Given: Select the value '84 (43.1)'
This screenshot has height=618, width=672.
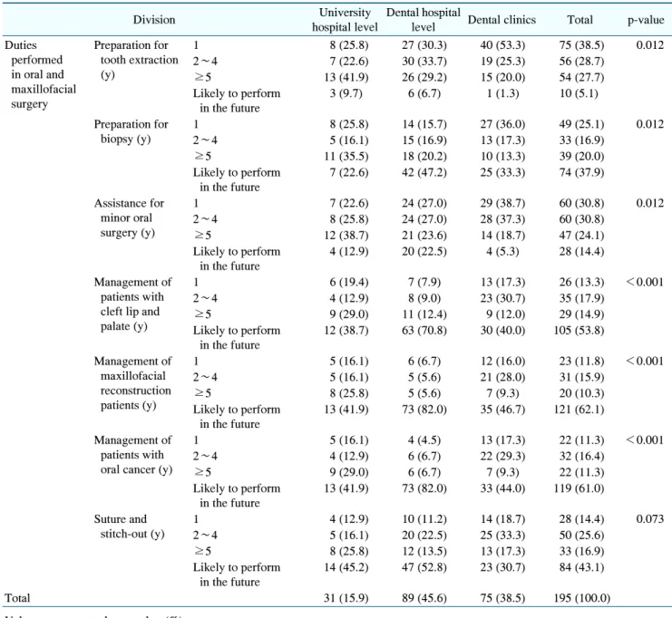Looking at the screenshot, I should [581, 567].
